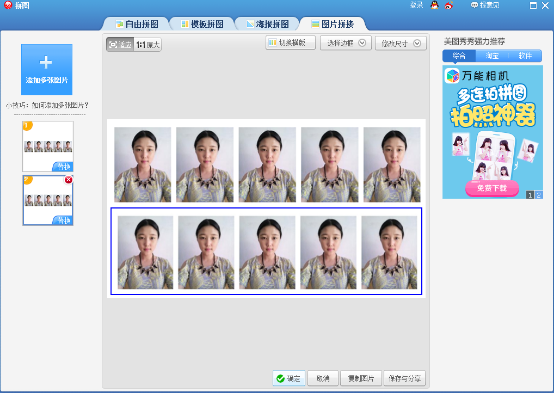The height and width of the screenshot is (393, 554).
Task: Click the save and share button
Action: tap(404, 378)
